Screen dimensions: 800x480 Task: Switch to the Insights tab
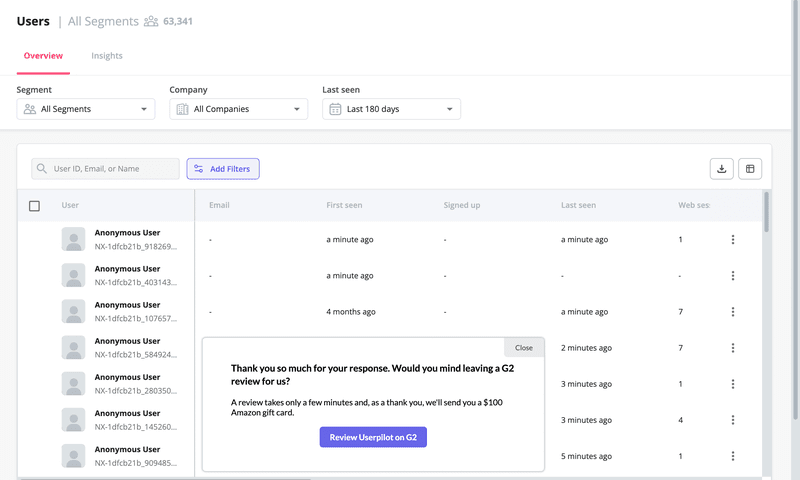[107, 56]
